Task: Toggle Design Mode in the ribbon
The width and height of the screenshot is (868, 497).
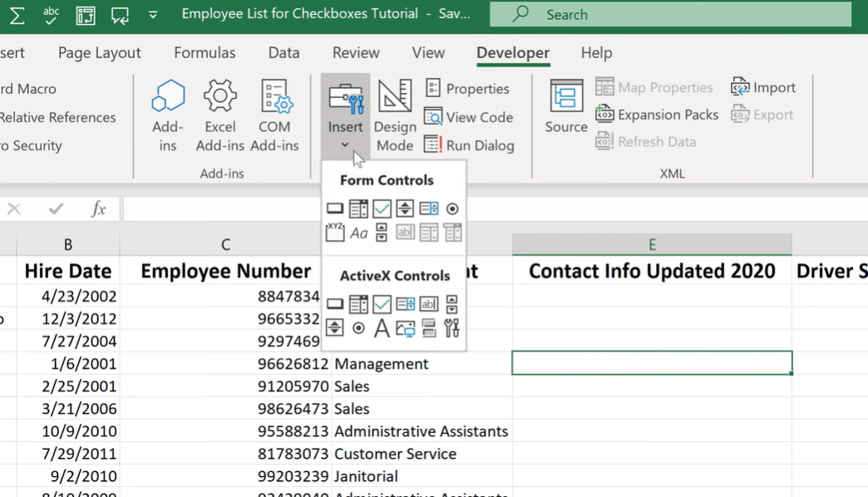Action: point(395,116)
